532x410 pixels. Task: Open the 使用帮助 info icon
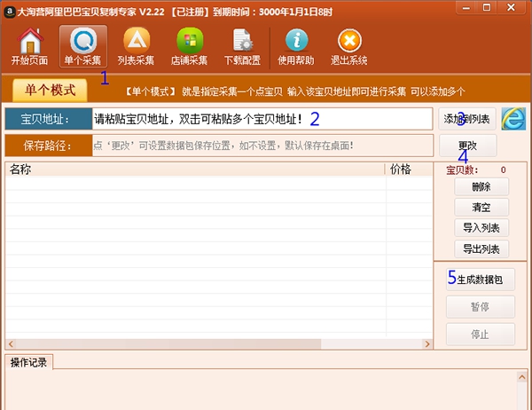coord(297,46)
